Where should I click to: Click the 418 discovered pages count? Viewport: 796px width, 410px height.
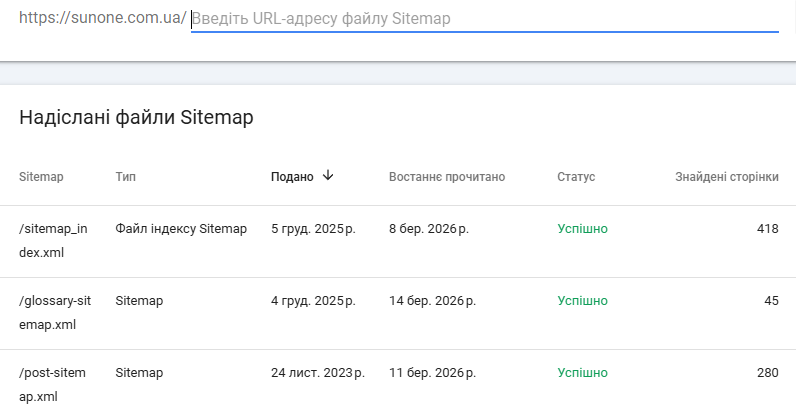[767, 229]
